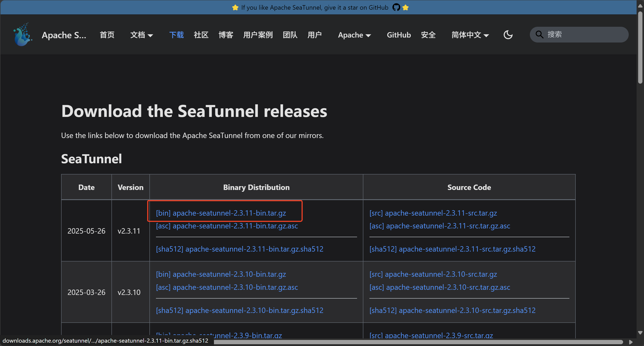Open apache-seatunnel-2.3.11-src.tar.gz.sha512 link
Viewport: 644px width, 346px height.
[452, 249]
